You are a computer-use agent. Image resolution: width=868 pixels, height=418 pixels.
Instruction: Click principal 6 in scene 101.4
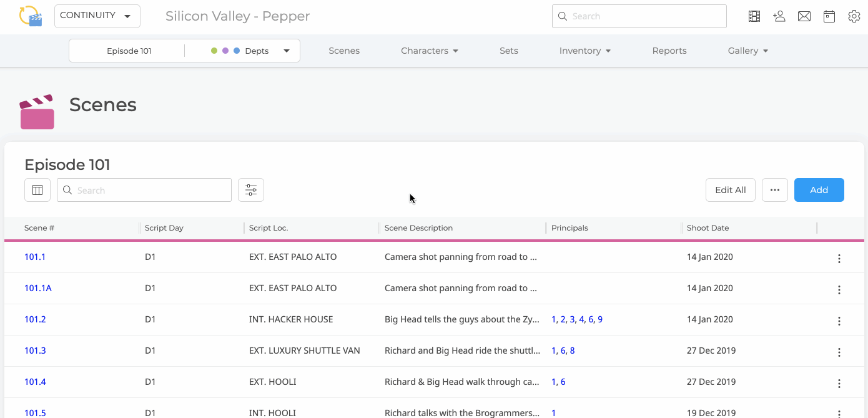[x=563, y=382]
